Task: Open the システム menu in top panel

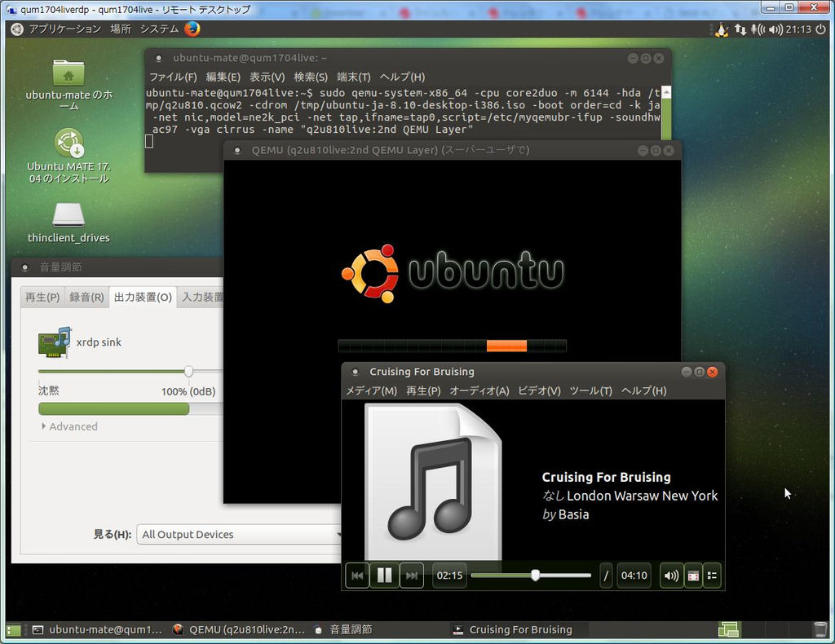Action: pyautogui.click(x=159, y=29)
